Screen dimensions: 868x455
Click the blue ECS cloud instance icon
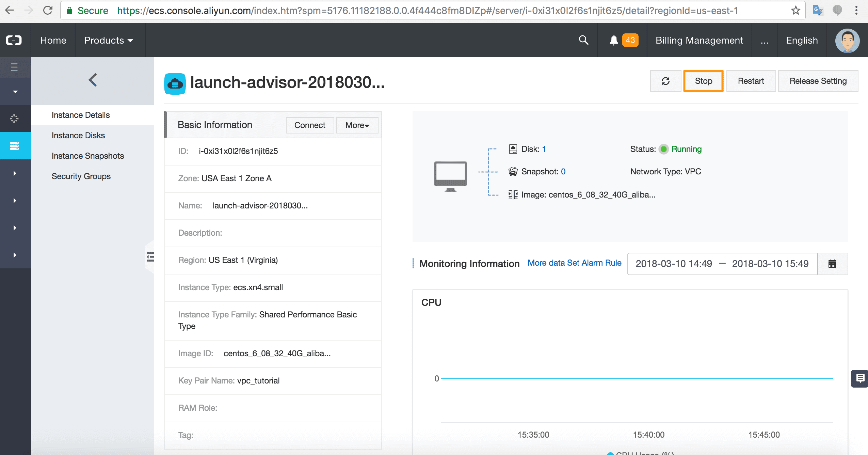175,83
